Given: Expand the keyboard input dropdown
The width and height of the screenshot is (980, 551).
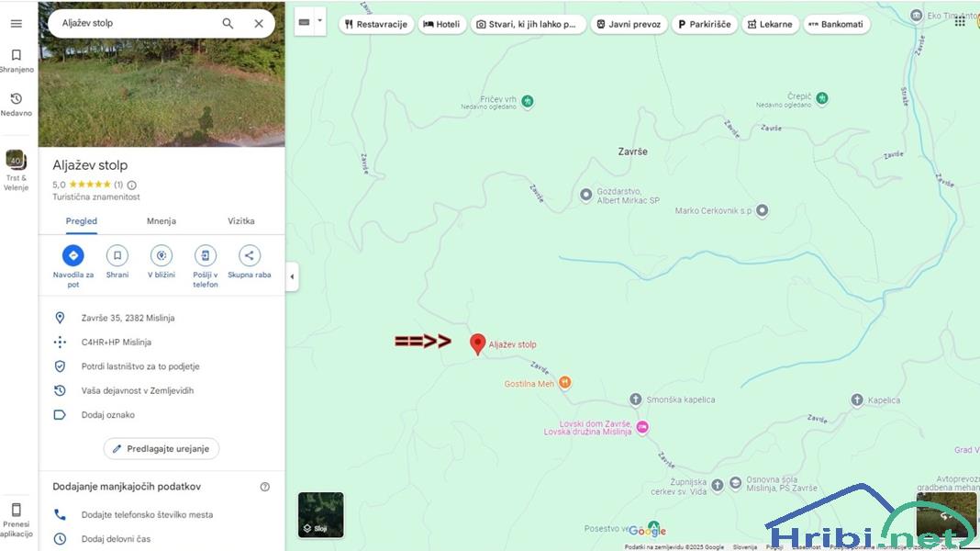Looking at the screenshot, I should (x=319, y=21).
